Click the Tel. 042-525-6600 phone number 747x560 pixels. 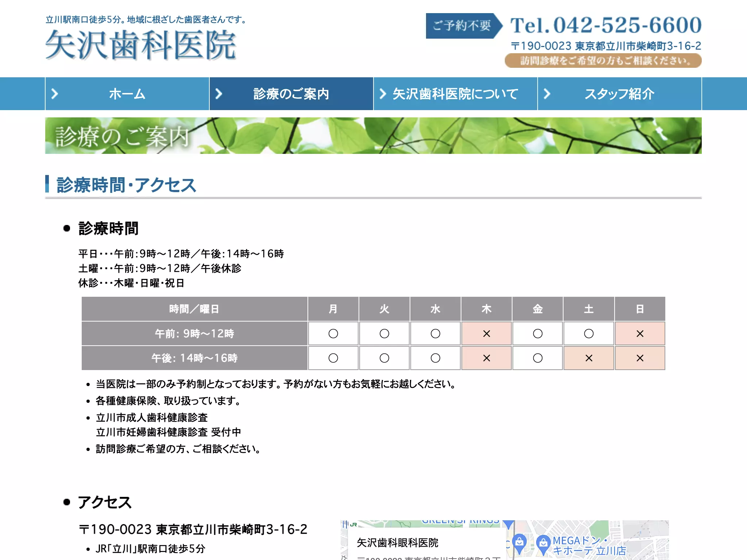click(606, 25)
